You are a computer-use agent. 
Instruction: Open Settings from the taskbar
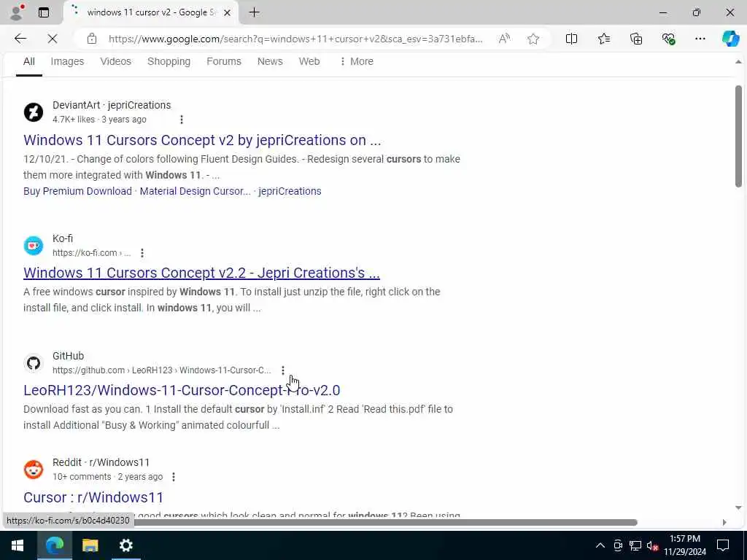pyautogui.click(x=125, y=545)
